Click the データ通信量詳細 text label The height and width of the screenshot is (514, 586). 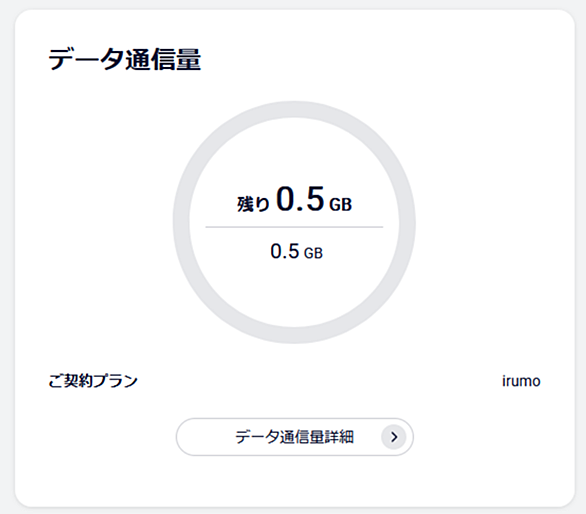point(294,437)
